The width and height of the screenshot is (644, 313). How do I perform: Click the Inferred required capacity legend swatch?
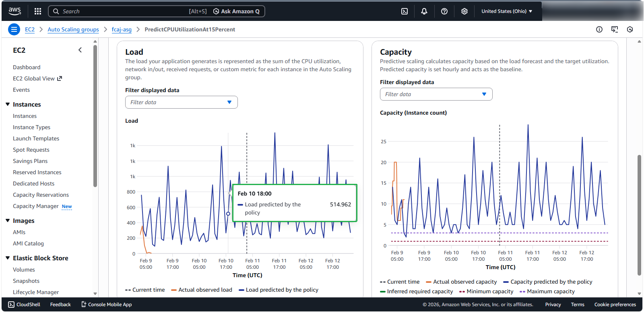[383, 292]
